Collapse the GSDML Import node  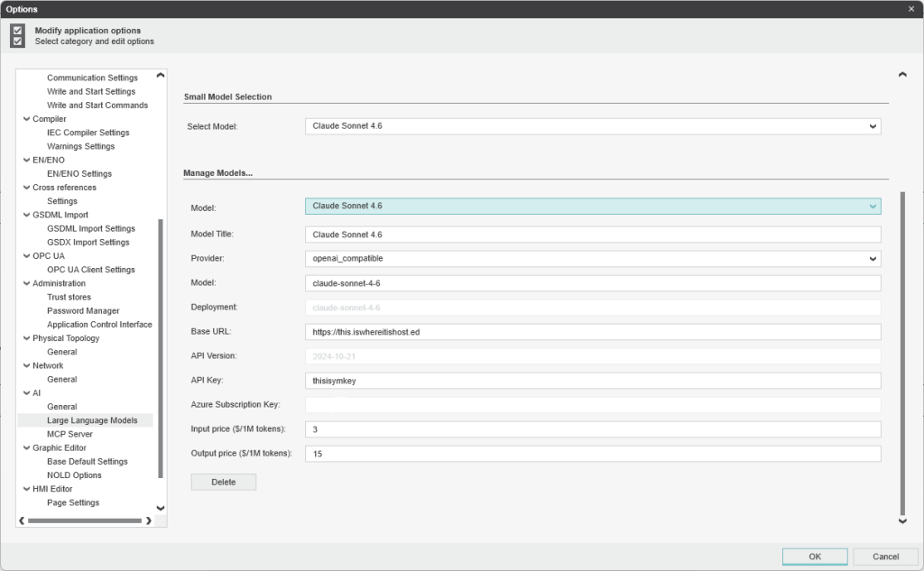(x=26, y=215)
